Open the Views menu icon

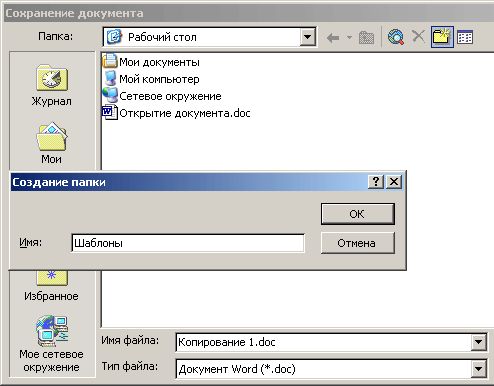pyautogui.click(x=465, y=37)
